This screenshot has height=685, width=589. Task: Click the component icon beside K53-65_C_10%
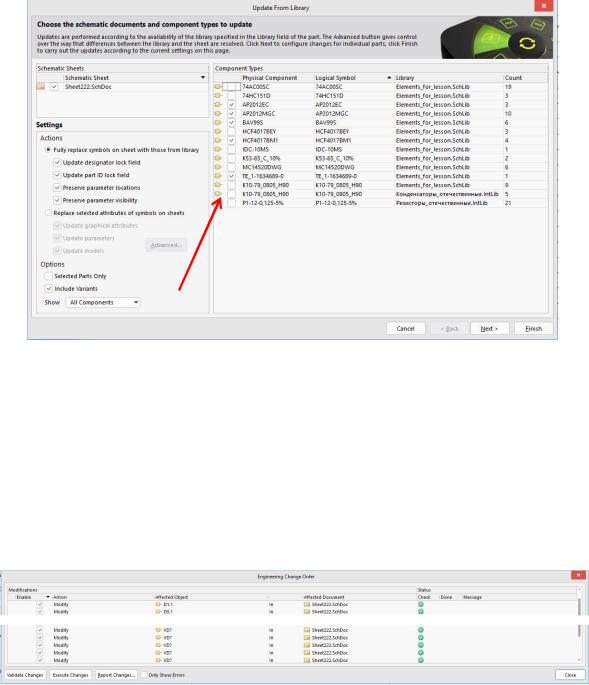(x=218, y=158)
